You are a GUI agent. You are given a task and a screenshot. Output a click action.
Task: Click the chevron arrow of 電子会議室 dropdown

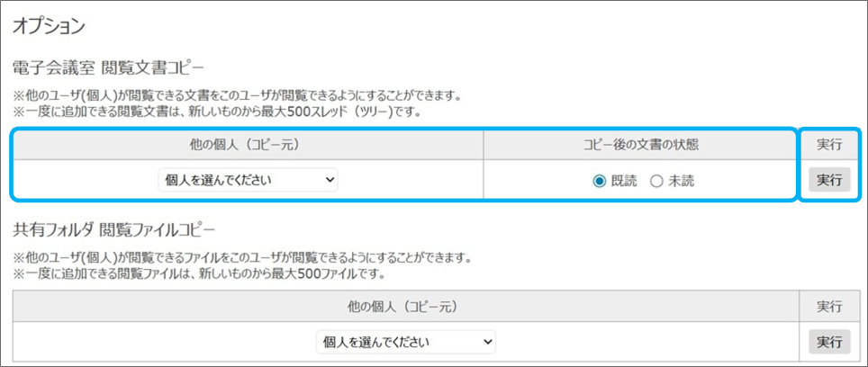point(330,180)
